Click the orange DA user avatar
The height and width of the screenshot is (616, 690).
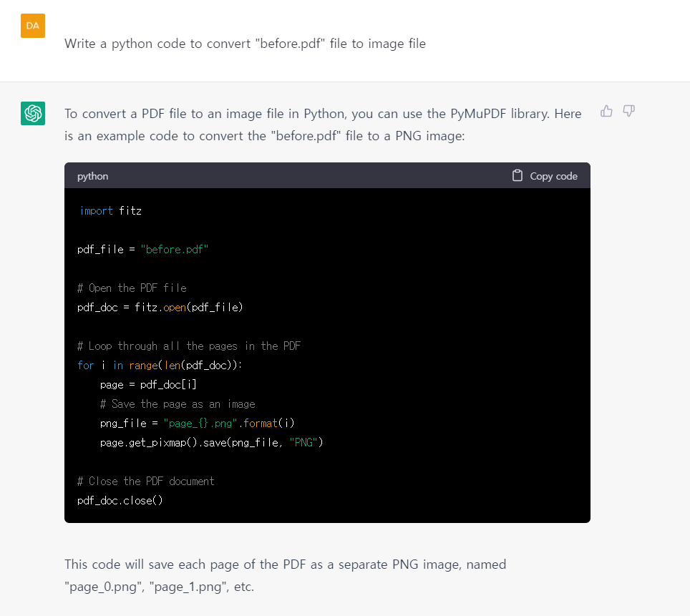[33, 26]
